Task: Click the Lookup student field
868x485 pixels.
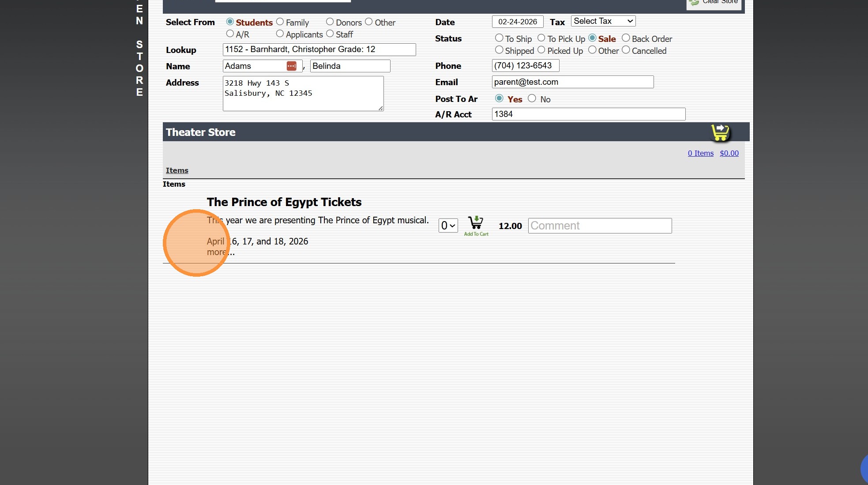Action: pos(319,49)
